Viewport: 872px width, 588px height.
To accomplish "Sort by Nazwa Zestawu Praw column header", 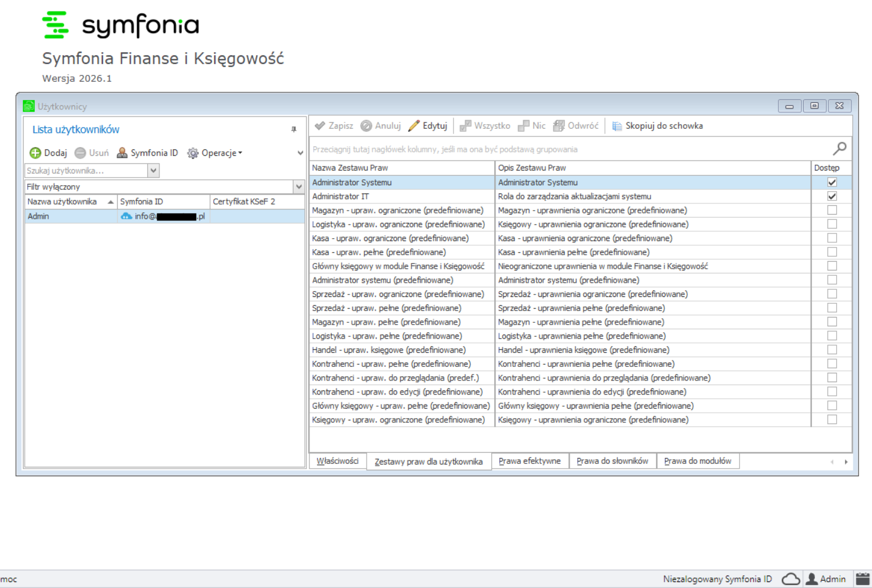I will point(401,168).
